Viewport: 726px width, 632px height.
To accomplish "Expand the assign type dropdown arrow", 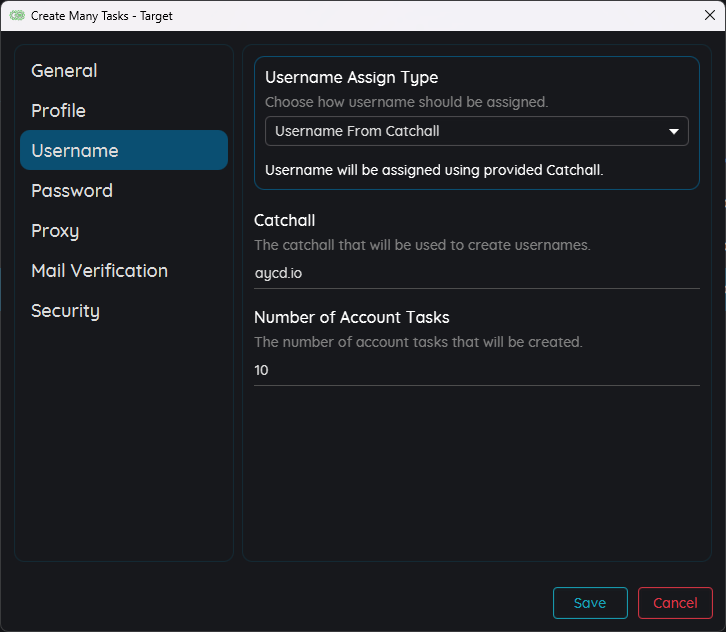I will tap(674, 131).
